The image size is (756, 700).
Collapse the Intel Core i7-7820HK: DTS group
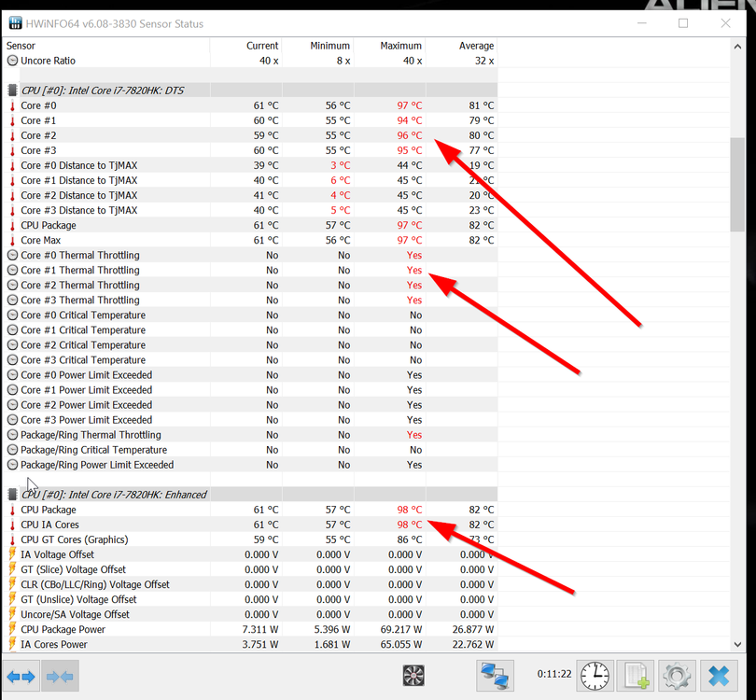(x=12, y=91)
